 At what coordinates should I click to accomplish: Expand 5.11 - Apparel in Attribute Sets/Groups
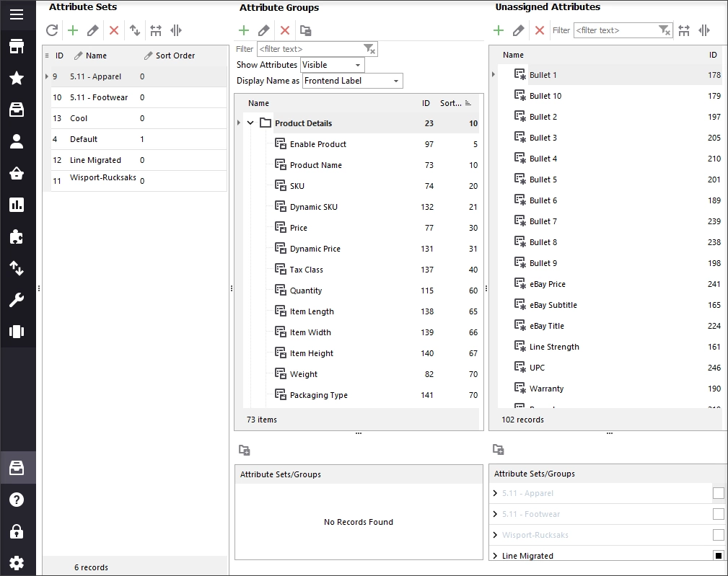[x=496, y=493]
